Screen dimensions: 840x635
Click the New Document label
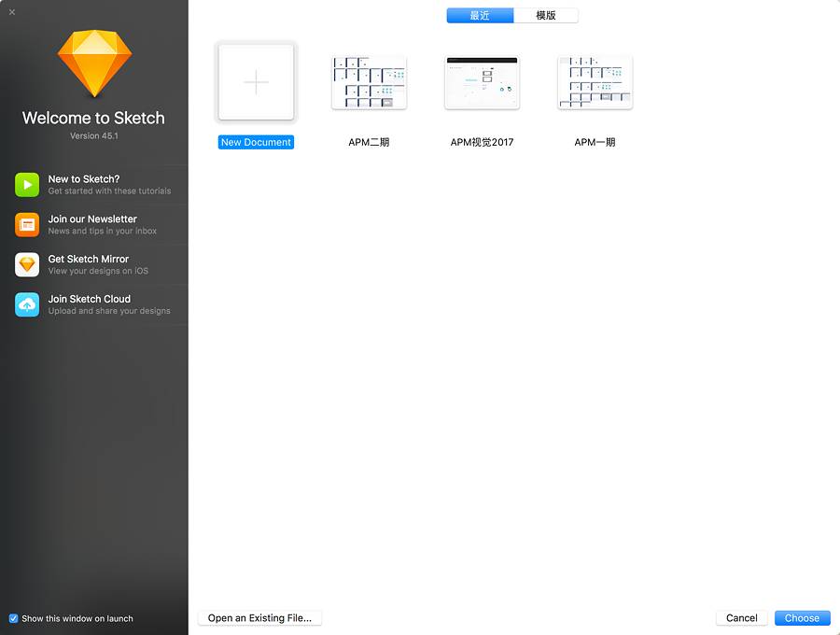point(256,142)
